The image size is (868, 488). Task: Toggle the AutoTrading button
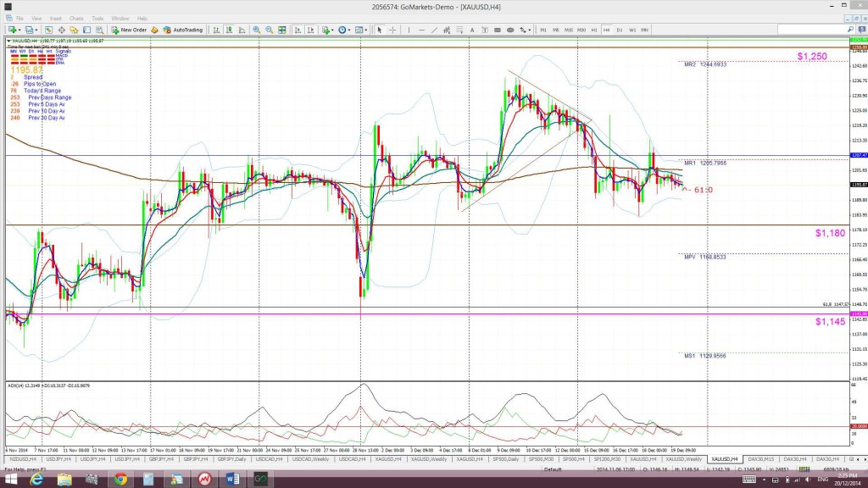(183, 30)
